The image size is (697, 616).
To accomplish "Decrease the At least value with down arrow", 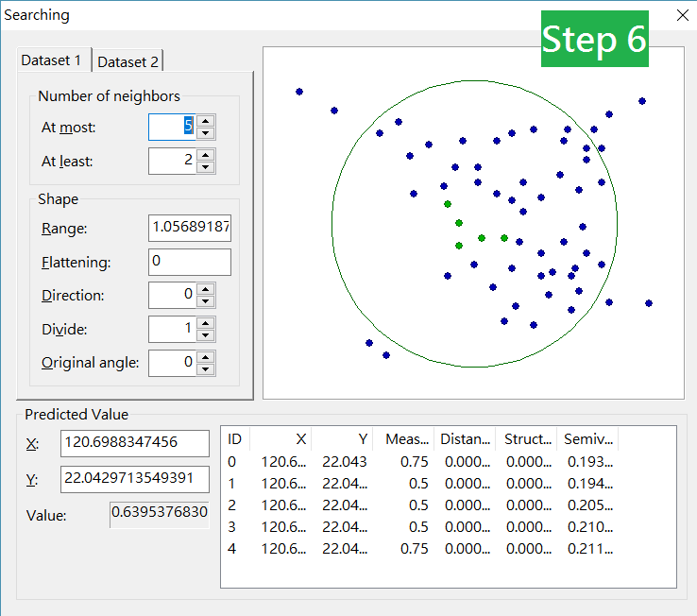I will point(205,167).
